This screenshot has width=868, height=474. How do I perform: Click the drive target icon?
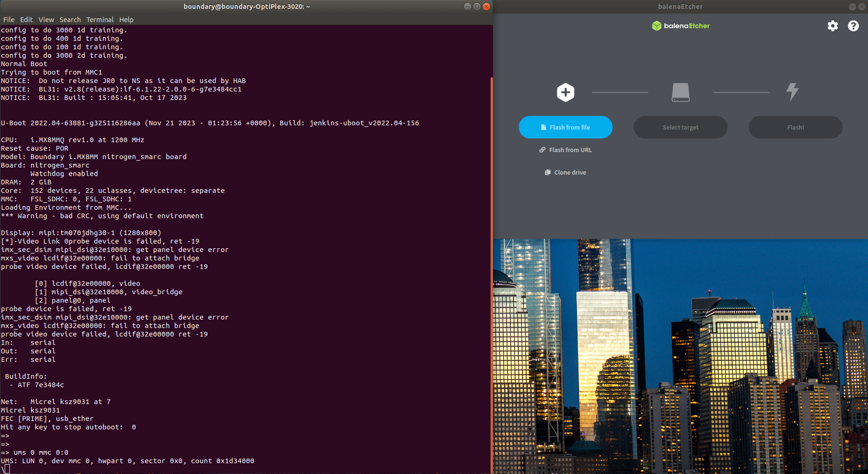pos(680,92)
